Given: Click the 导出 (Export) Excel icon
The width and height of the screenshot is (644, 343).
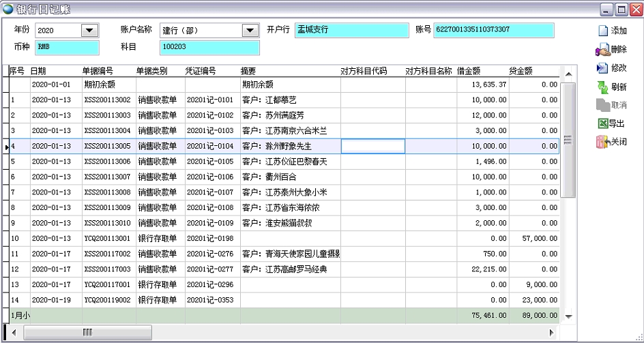Looking at the screenshot, I should [x=602, y=123].
